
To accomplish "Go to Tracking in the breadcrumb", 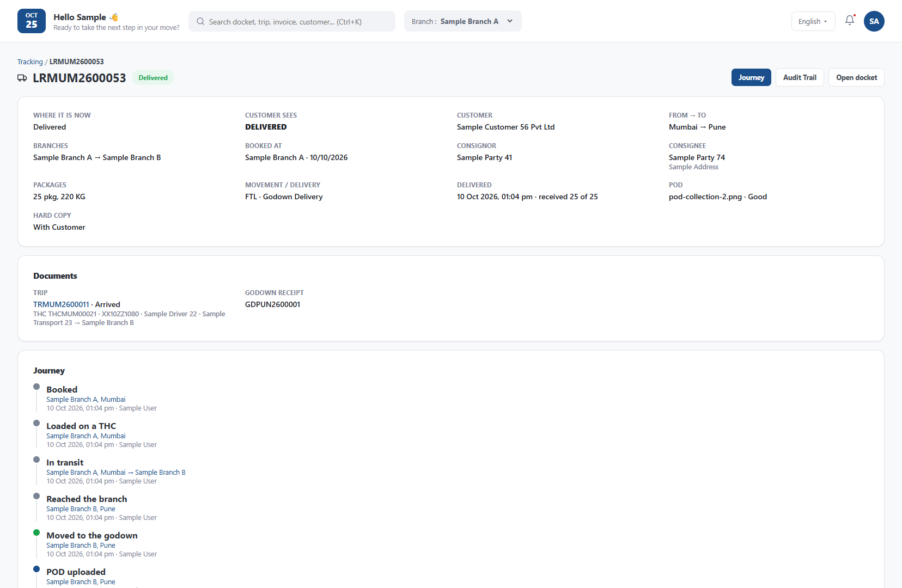I will [30, 62].
